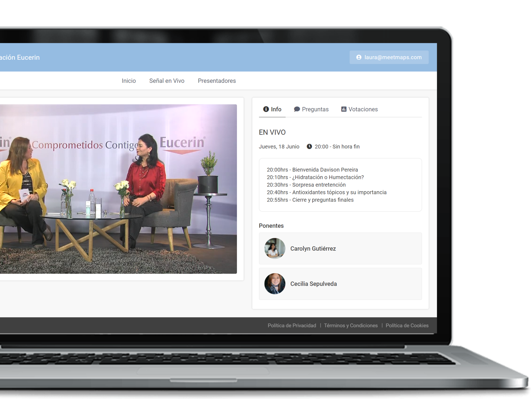
Task: Open the Términos y Condiciones link
Action: 351,325
